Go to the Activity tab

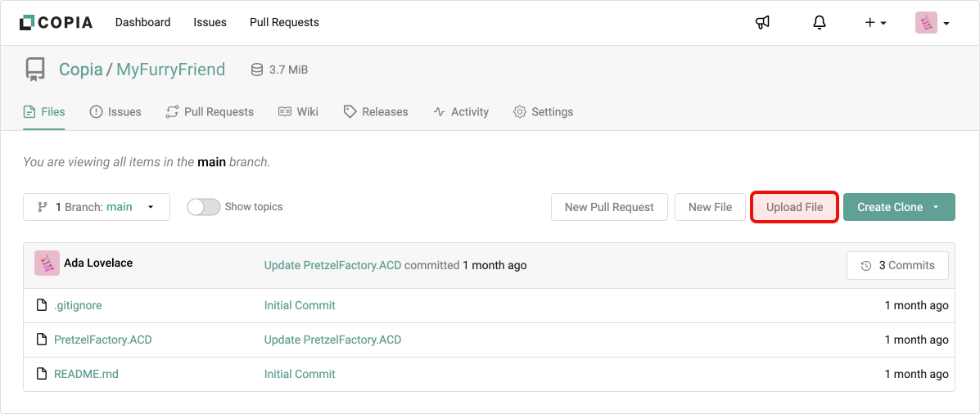coord(461,111)
